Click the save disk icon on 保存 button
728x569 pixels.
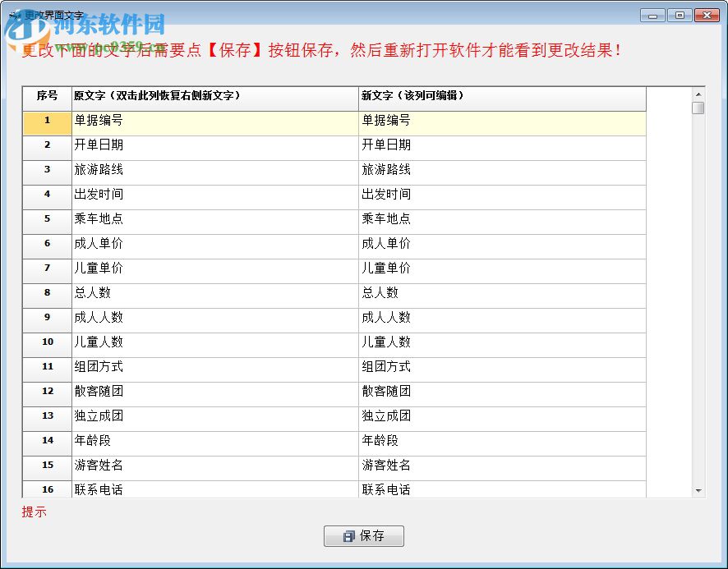348,535
